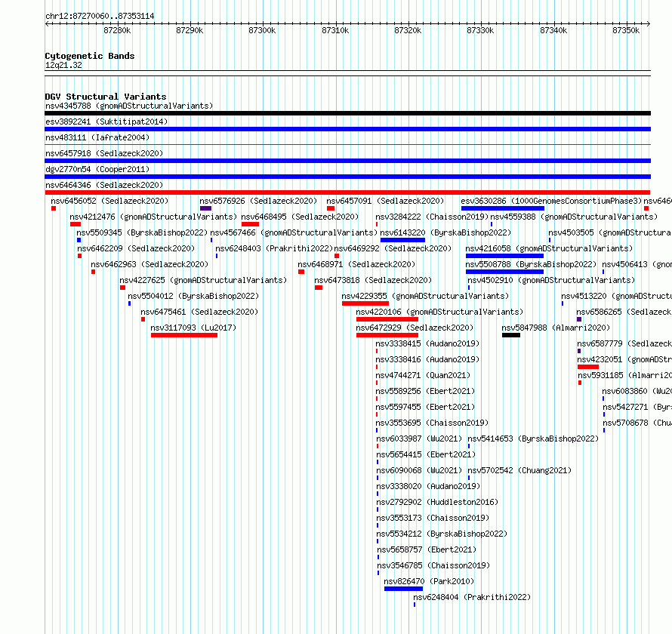Viewport: 672px width, 634px height.
Task: Select nsv4212476 gnomAD variant label
Action: (153, 217)
